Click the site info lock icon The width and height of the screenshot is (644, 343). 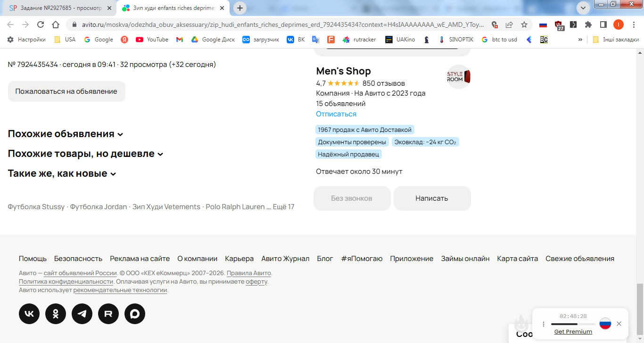[74, 24]
